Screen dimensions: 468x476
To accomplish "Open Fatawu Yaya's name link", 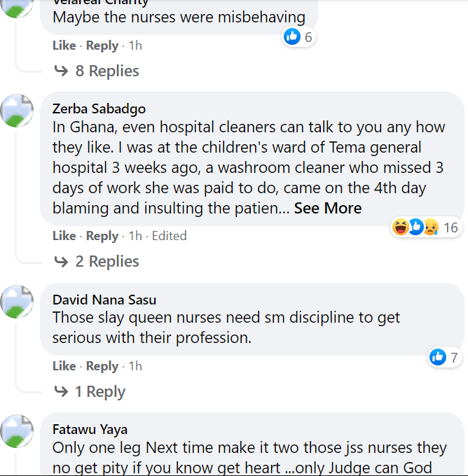I will point(90,429).
